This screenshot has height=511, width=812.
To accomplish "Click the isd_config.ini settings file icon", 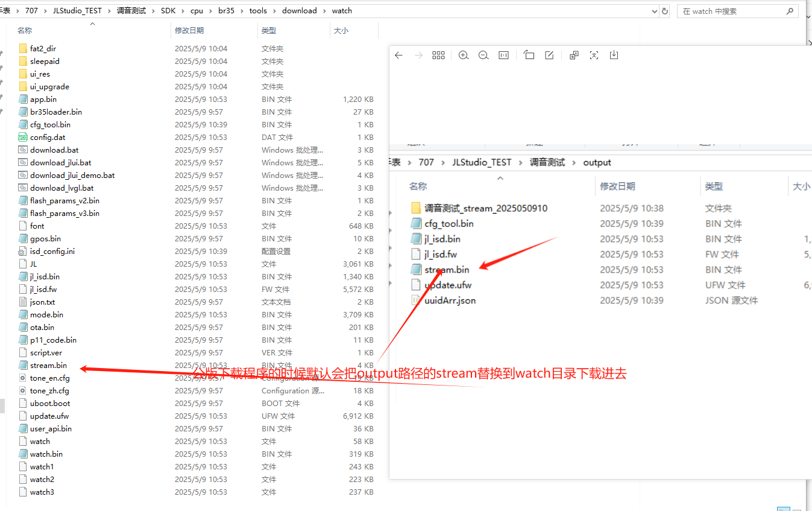I will (23, 251).
